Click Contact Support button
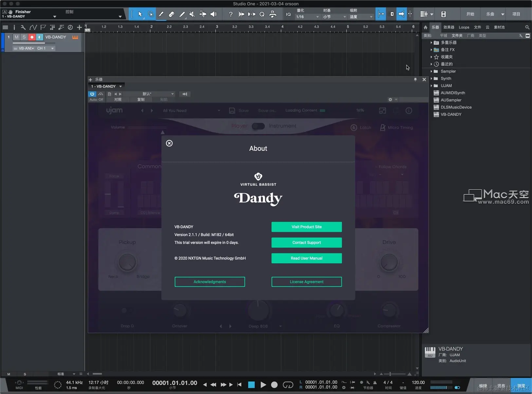 (x=306, y=243)
